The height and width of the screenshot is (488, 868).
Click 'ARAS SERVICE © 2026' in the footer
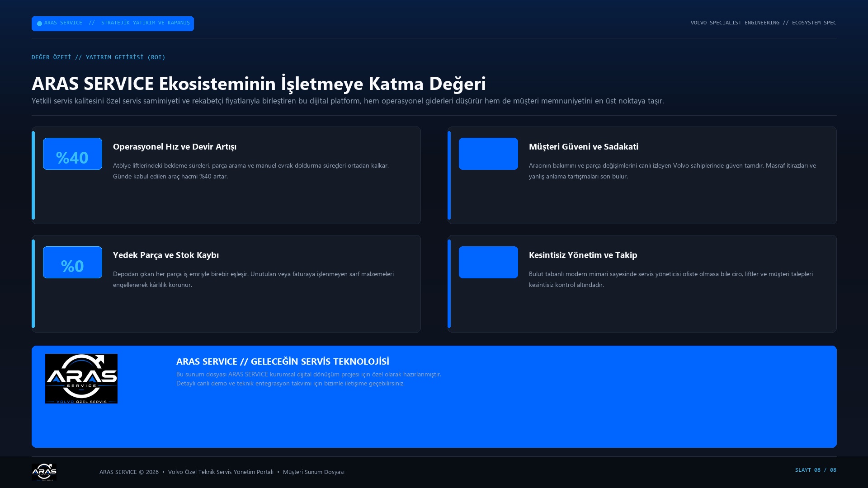(x=129, y=472)
